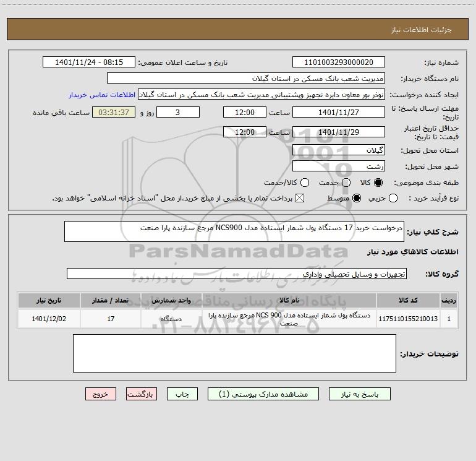Click the days remaining field showing 3
This screenshot has height=461, width=476.
click(178, 112)
